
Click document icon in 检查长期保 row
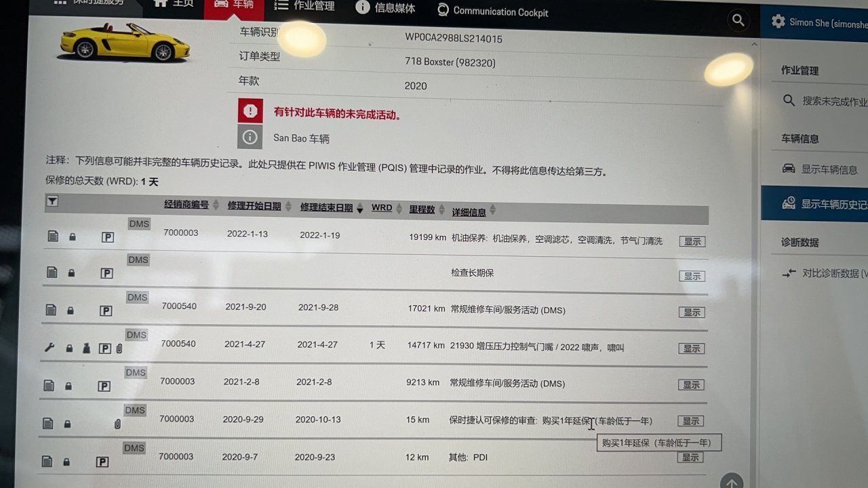(x=52, y=272)
